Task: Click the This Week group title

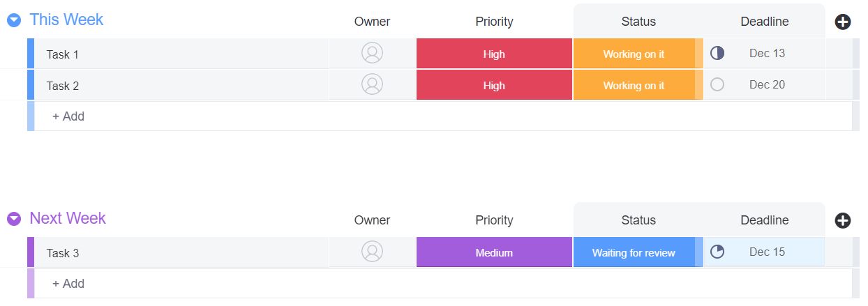Action: pyautogui.click(x=66, y=20)
